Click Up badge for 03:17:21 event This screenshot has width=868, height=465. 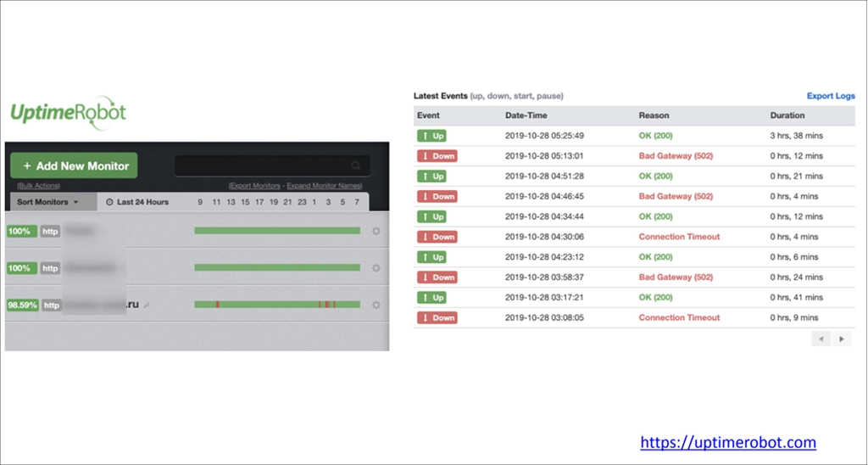click(431, 298)
